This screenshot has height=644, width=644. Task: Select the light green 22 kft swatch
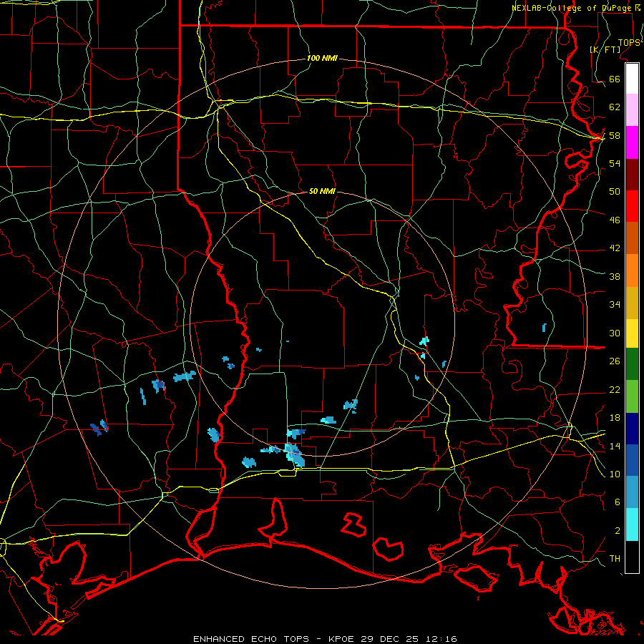click(632, 396)
